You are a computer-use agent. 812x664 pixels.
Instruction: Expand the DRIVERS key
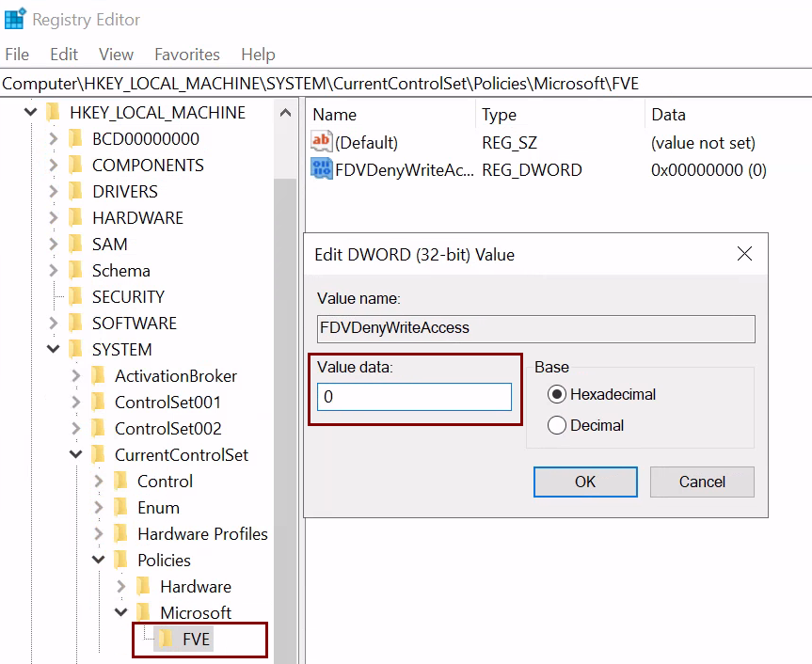54,191
